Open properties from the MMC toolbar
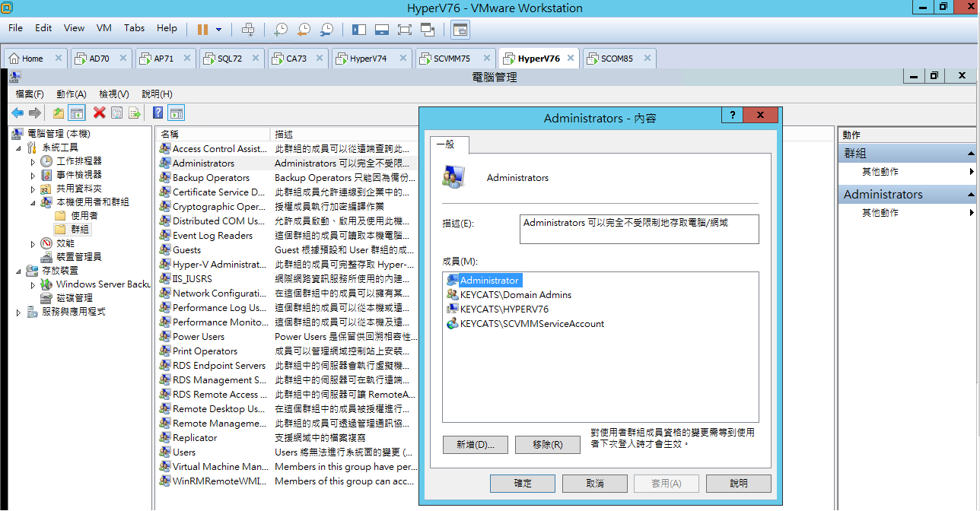 pos(117,113)
